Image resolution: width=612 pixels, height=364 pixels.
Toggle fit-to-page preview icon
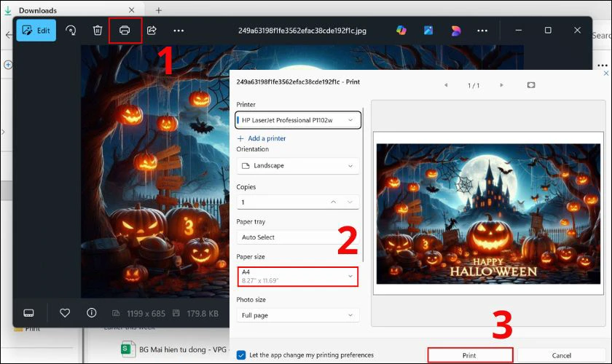[x=531, y=85]
